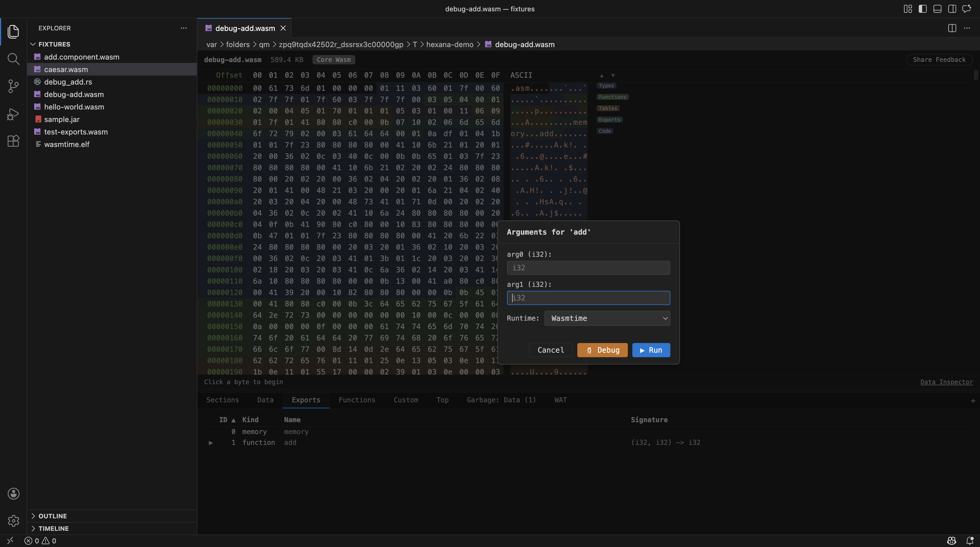Open the Search view icon
Viewport: 980px width, 547px height.
13,59
